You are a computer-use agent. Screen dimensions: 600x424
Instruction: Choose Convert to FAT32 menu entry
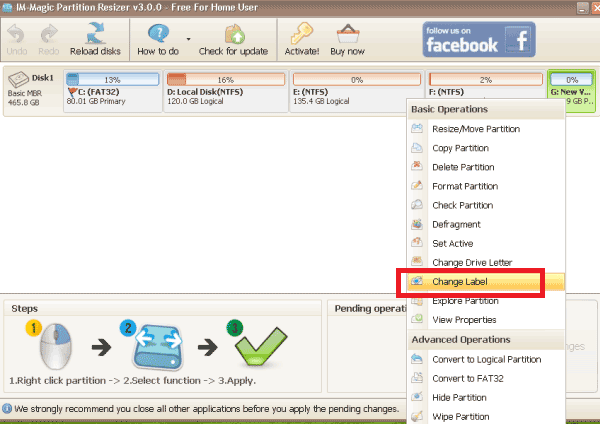[486, 379]
